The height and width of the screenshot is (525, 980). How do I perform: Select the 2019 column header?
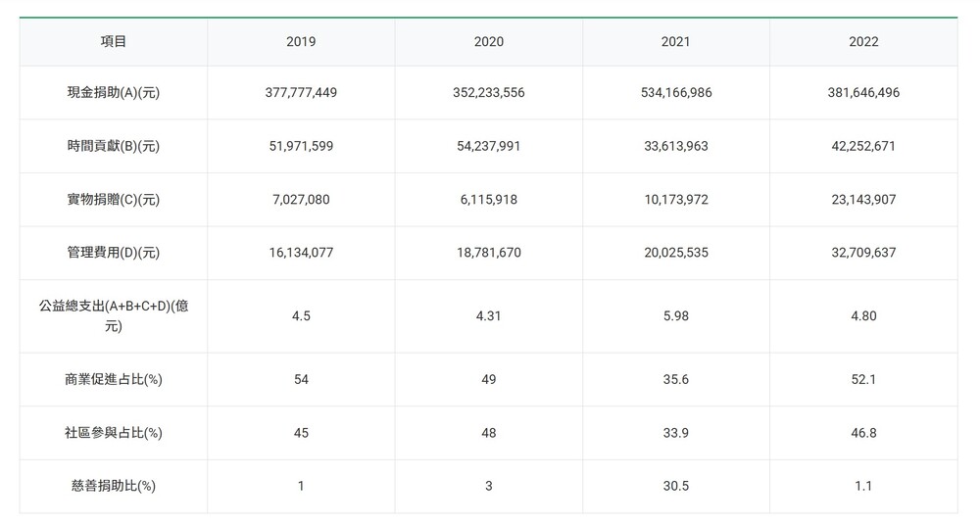click(301, 42)
